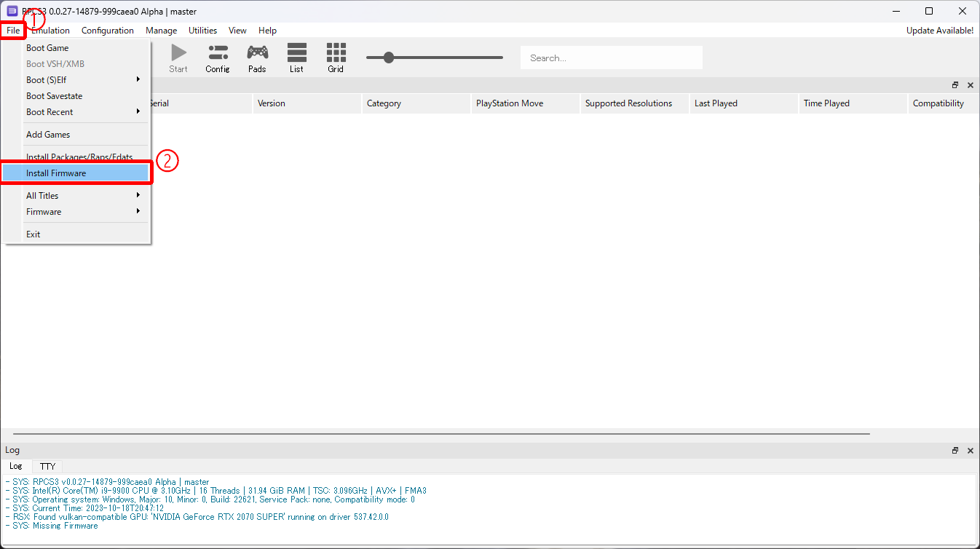Expand the All Titles submenu
The width and height of the screenshot is (980, 549).
(x=76, y=196)
